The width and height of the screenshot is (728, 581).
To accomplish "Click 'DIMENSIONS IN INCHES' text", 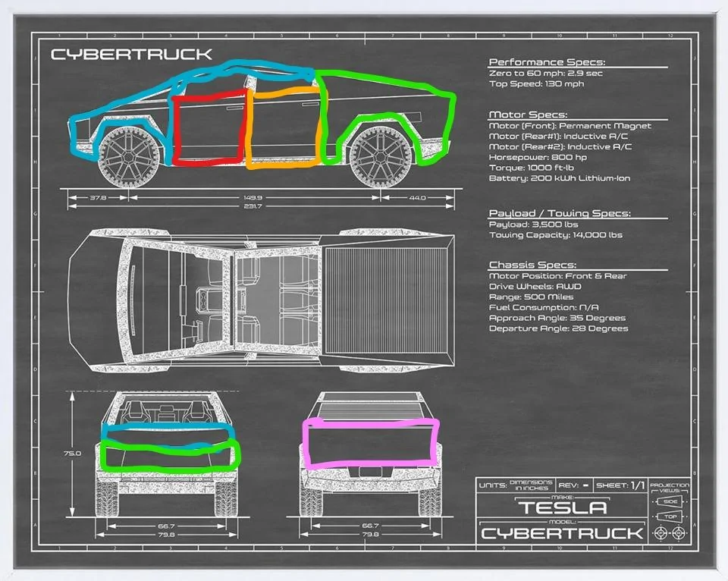I will click(x=531, y=485).
